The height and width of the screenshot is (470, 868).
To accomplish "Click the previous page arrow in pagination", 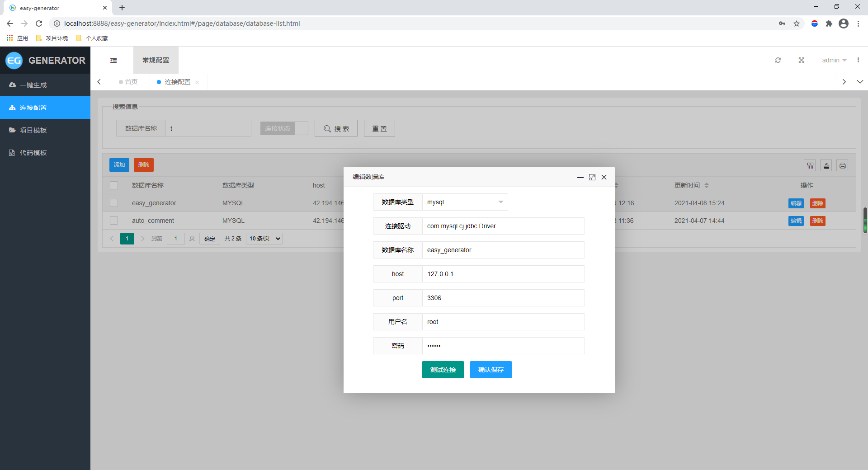I will pyautogui.click(x=112, y=239).
